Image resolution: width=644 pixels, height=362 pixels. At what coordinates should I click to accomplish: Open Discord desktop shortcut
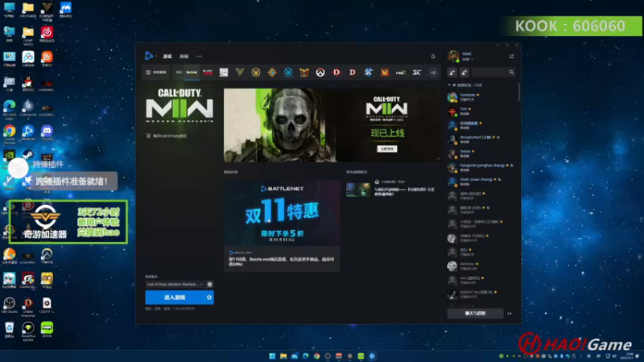(47, 133)
